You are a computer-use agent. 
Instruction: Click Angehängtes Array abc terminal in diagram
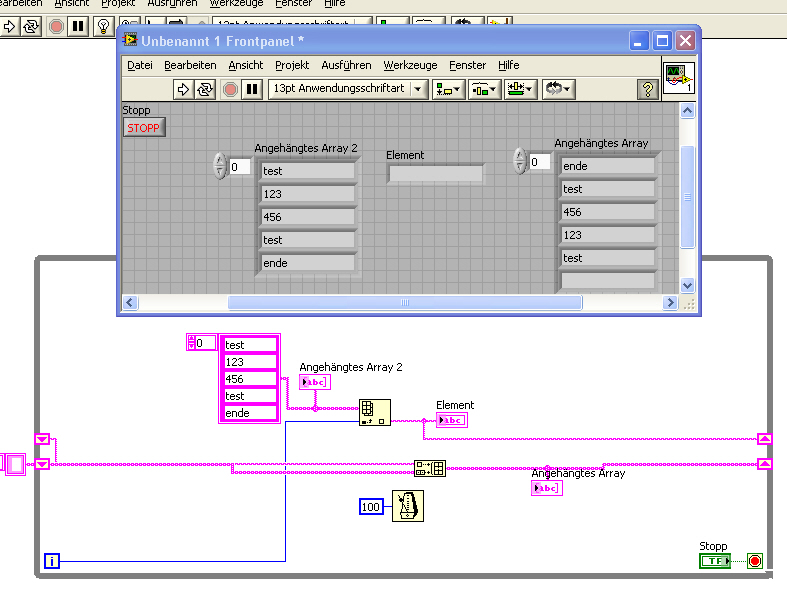click(x=547, y=488)
